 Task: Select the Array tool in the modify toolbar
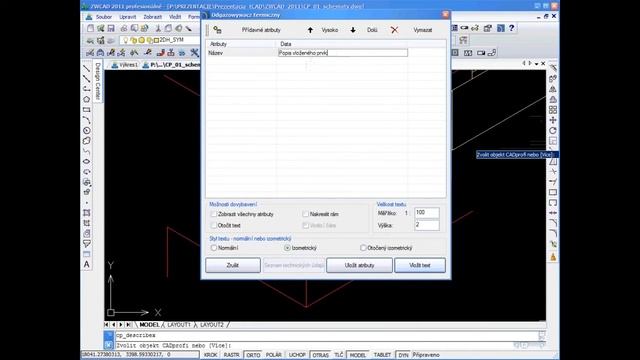[x=553, y=110]
